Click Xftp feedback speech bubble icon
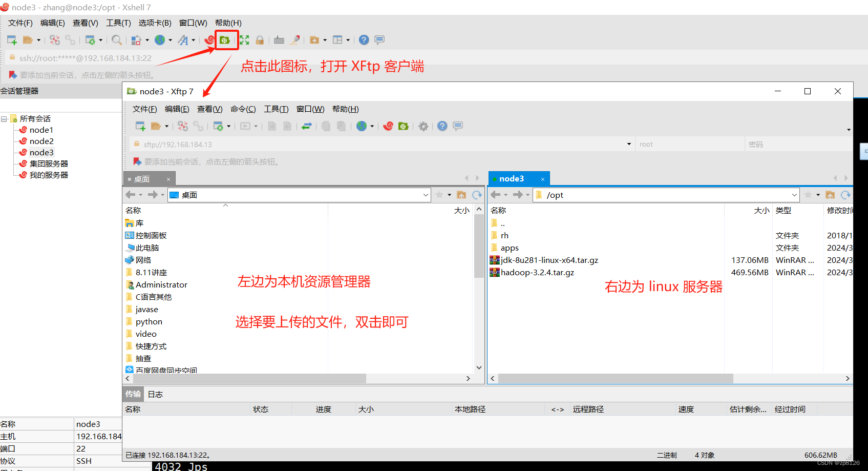The width and height of the screenshot is (868, 471). 458,126
